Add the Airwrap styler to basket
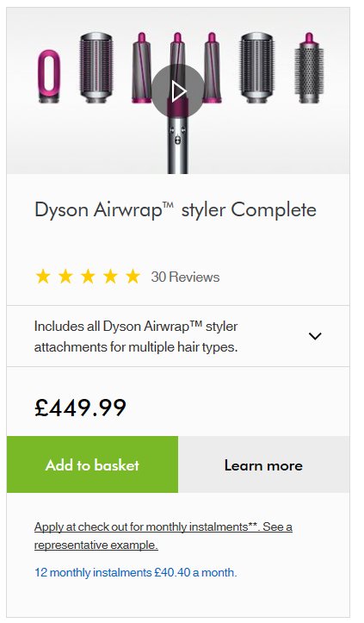Image resolution: width=364 pixels, height=623 pixels. 92,464
